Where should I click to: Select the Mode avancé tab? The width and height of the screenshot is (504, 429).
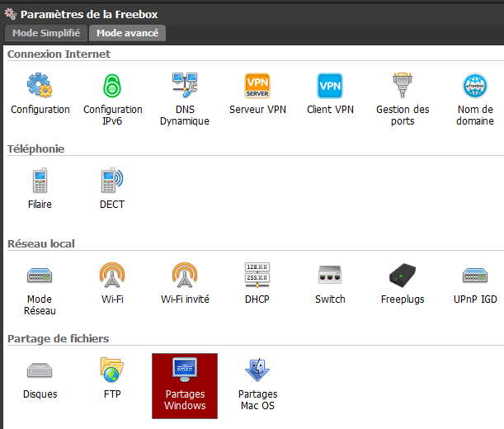click(x=127, y=33)
